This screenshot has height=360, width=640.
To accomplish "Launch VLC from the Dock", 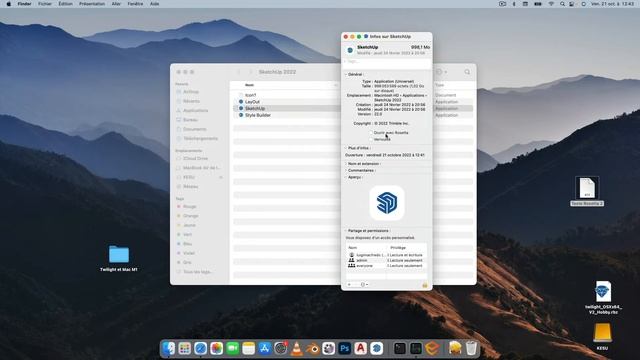I will tap(297, 348).
